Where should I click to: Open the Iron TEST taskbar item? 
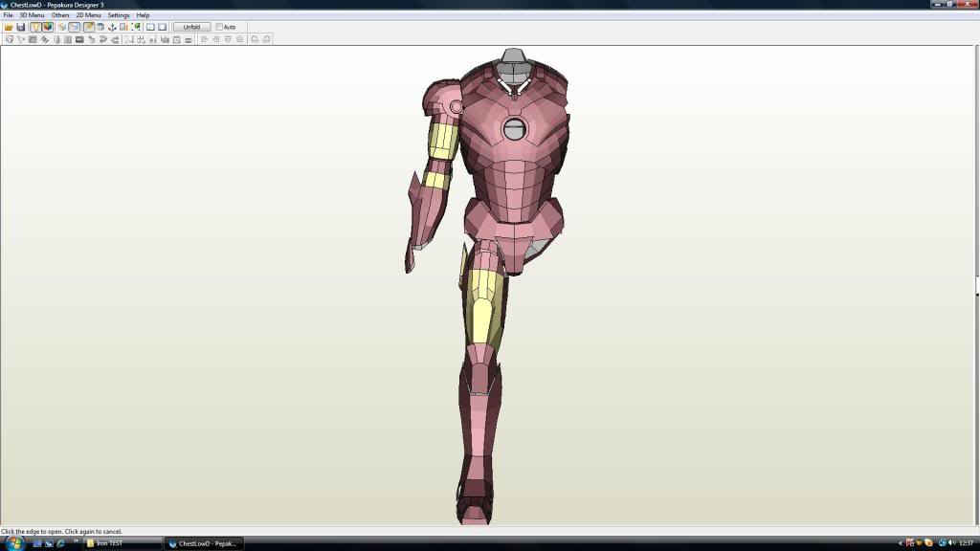[122, 543]
